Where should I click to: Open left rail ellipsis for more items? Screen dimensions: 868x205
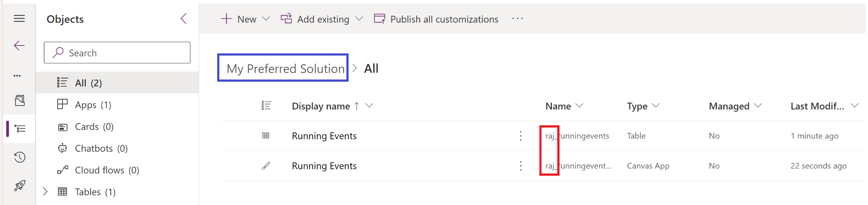(17, 76)
